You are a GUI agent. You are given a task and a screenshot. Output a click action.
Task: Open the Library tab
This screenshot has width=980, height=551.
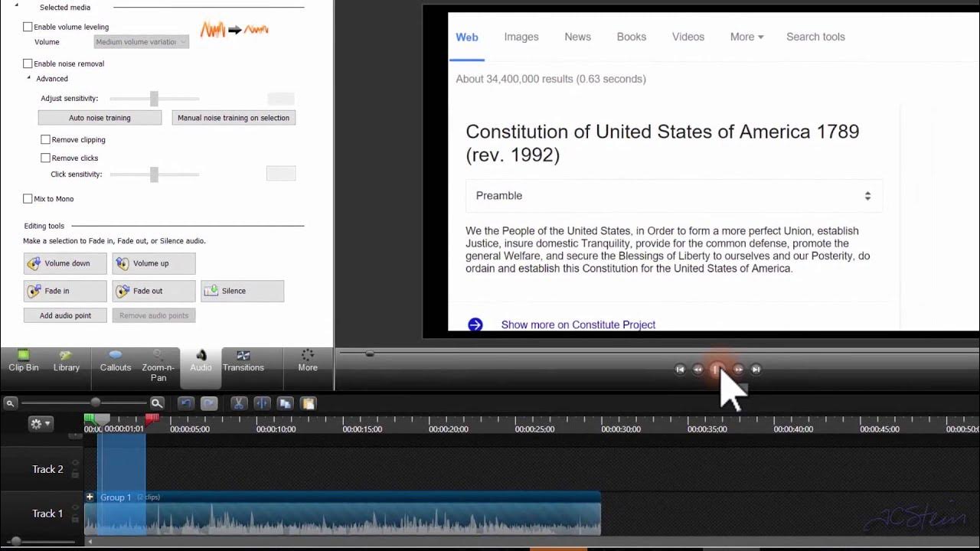pyautogui.click(x=67, y=361)
